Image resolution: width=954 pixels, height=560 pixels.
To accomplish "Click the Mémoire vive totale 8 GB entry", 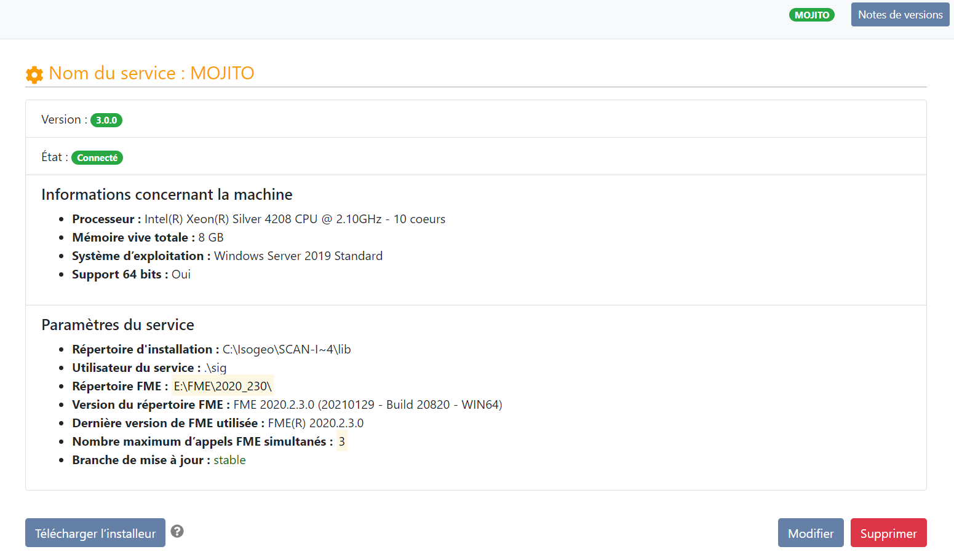I will [x=148, y=237].
